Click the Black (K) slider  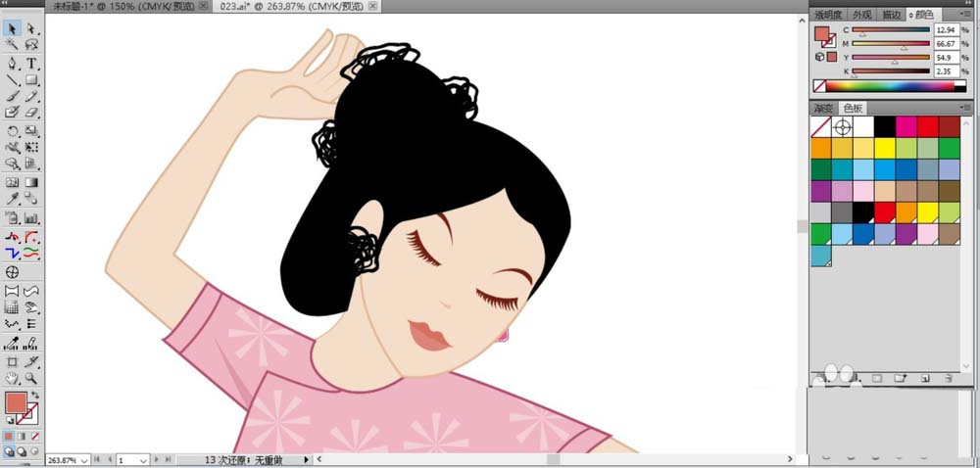pyautogui.click(x=891, y=71)
